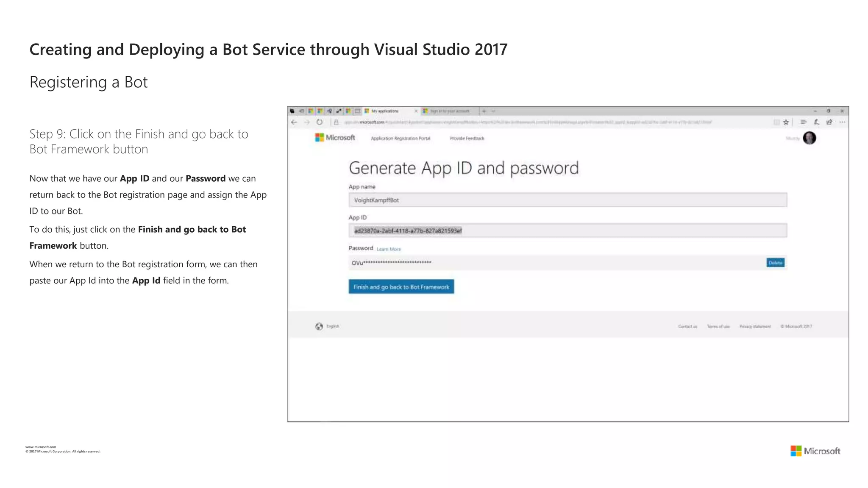
Task: Switch to the Sign in to your account tab
Action: coord(449,111)
